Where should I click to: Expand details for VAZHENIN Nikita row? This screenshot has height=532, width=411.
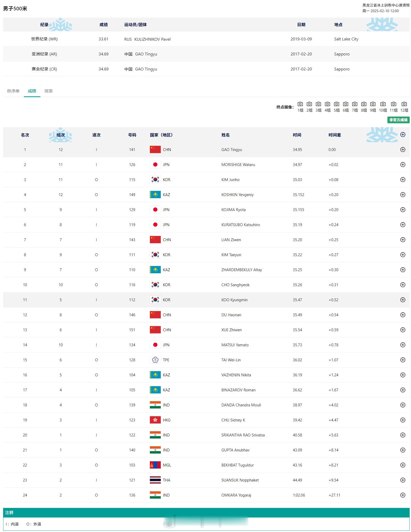(403, 375)
